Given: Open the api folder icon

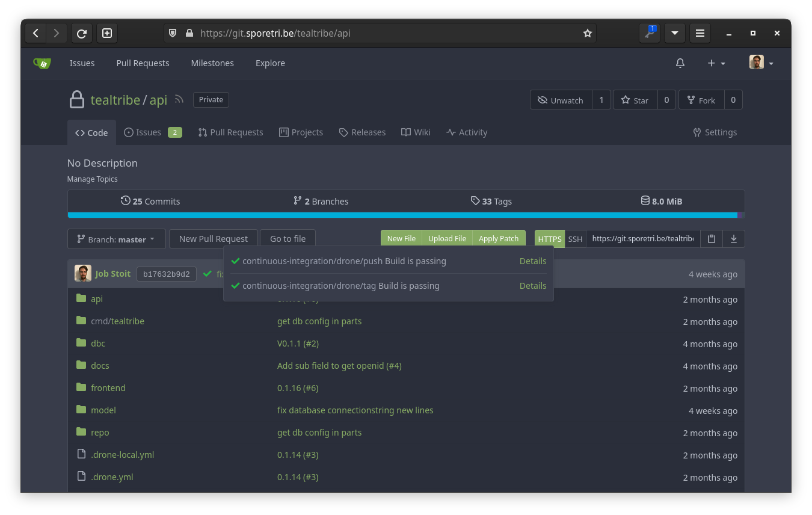Looking at the screenshot, I should coord(81,298).
